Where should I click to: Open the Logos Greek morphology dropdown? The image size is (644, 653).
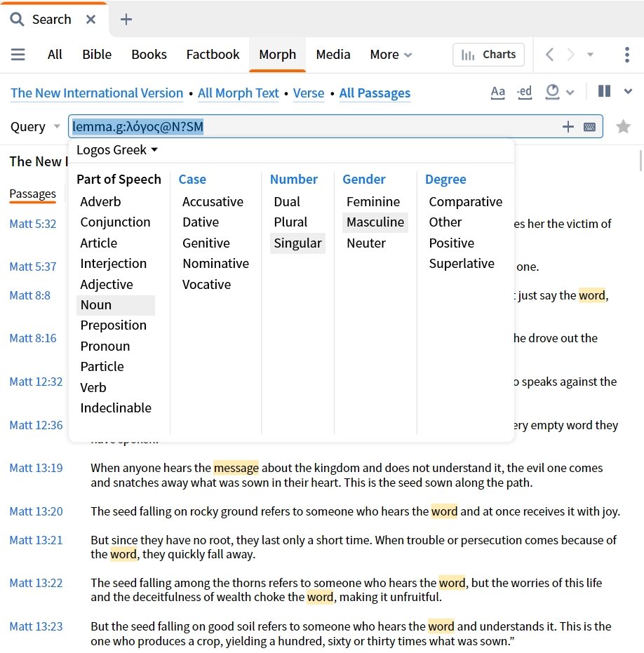click(117, 150)
